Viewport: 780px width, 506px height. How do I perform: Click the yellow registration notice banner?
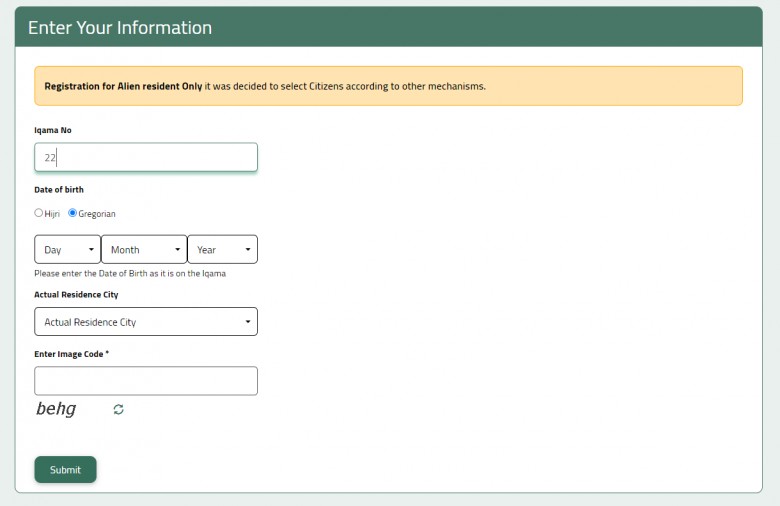click(x=388, y=86)
